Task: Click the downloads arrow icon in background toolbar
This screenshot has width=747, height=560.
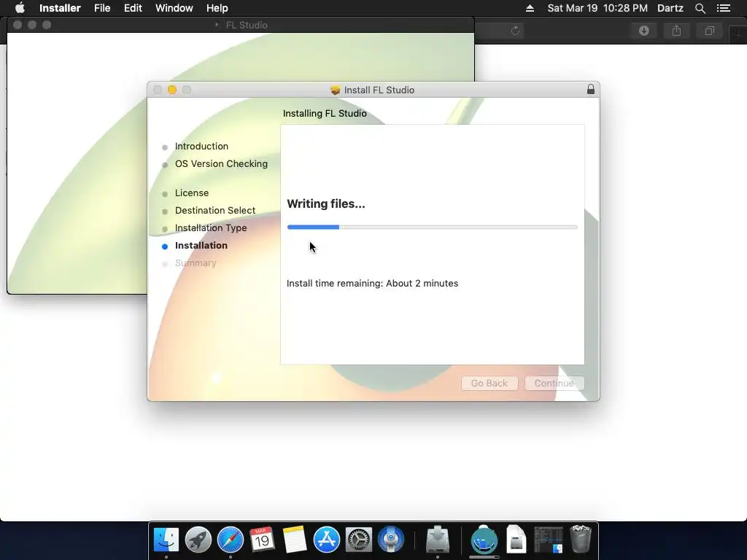Action: click(x=643, y=31)
